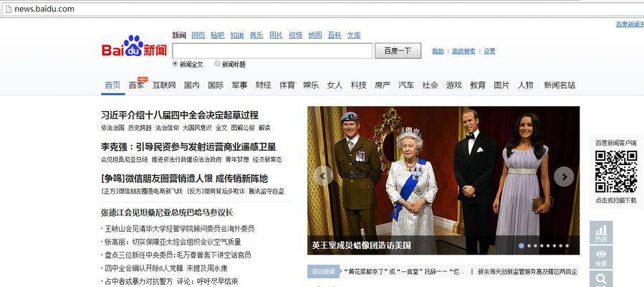
Task: Switch to the 科技 channel tab
Action: click(x=359, y=85)
